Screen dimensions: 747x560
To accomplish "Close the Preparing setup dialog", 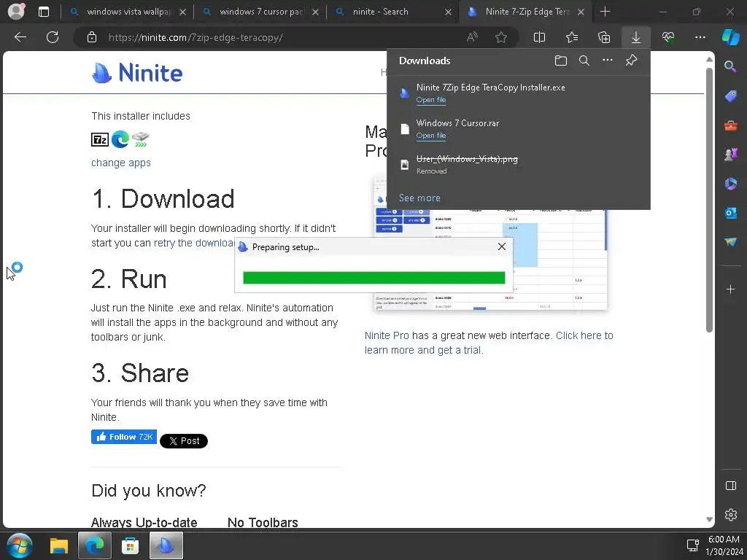I will point(502,246).
